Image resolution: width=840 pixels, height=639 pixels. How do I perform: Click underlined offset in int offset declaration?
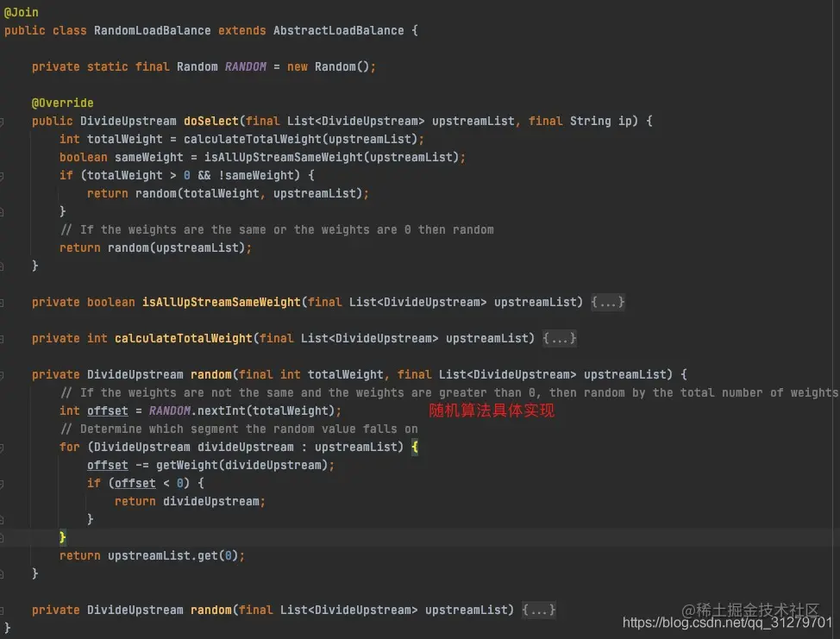(x=108, y=410)
